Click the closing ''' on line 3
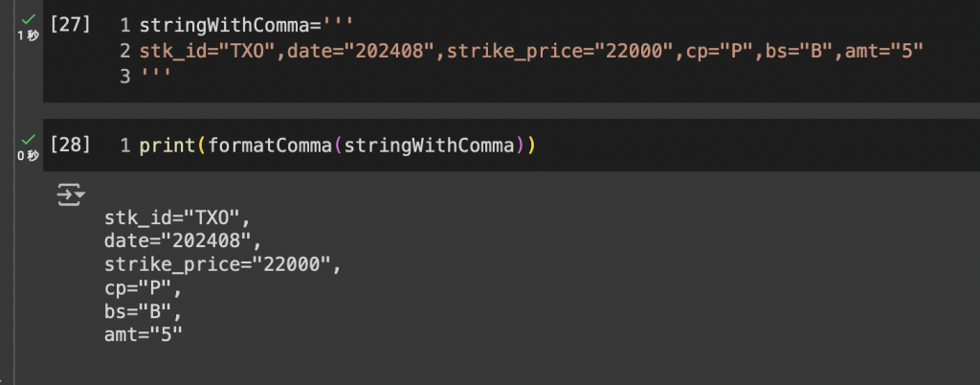Image resolution: width=980 pixels, height=385 pixels. click(155, 77)
